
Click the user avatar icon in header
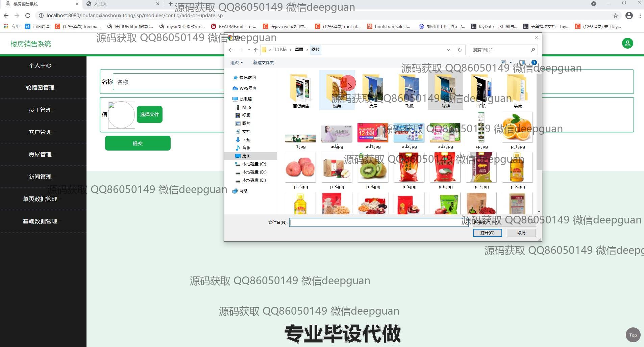point(627,44)
